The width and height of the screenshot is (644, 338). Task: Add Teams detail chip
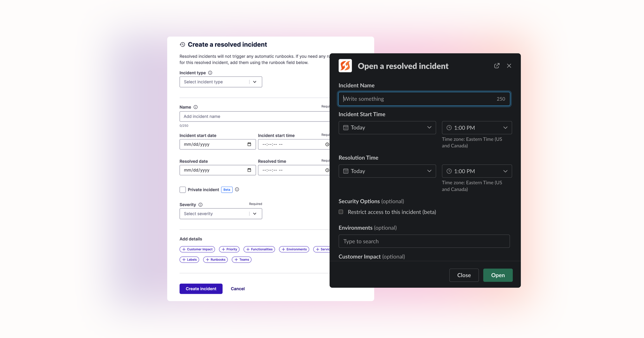click(241, 260)
